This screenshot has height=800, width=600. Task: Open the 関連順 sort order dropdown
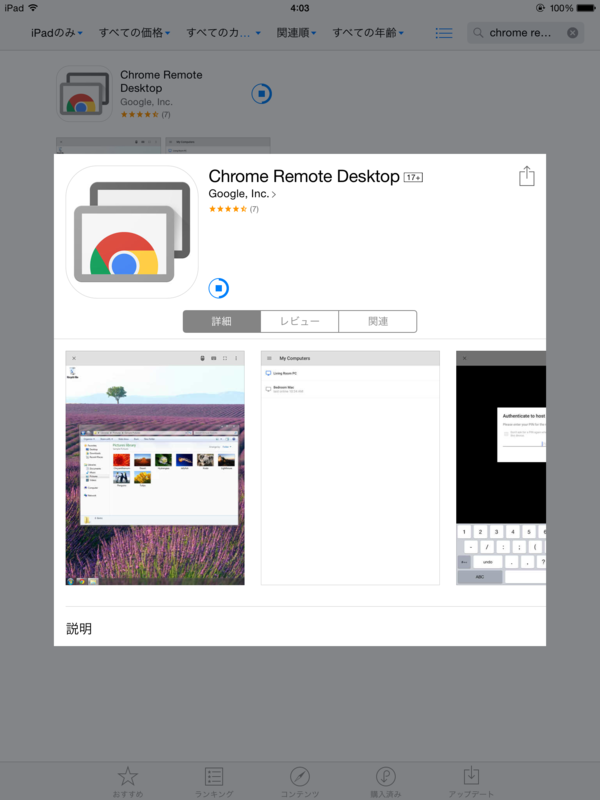click(x=296, y=33)
